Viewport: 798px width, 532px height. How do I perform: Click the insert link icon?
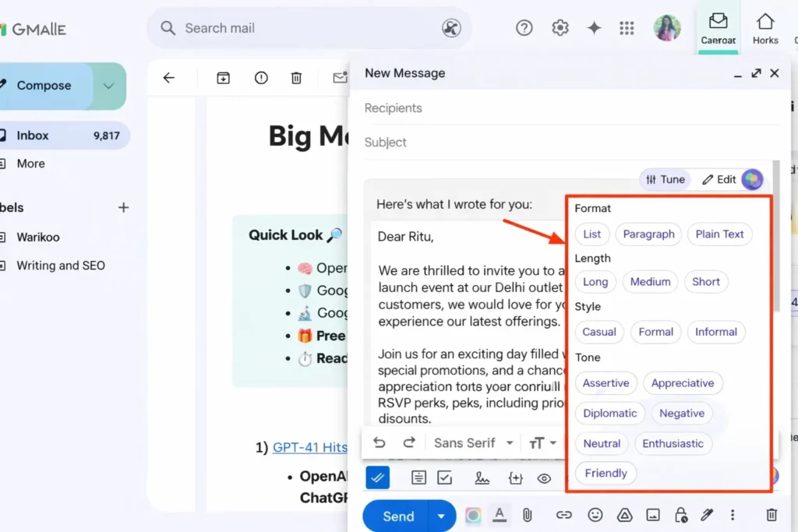[x=563, y=515]
